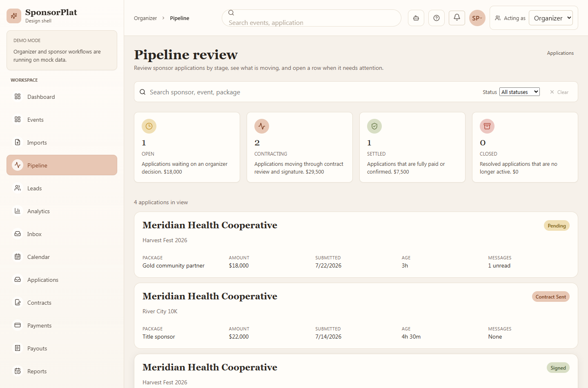Open Contracts from the sidebar

62,303
